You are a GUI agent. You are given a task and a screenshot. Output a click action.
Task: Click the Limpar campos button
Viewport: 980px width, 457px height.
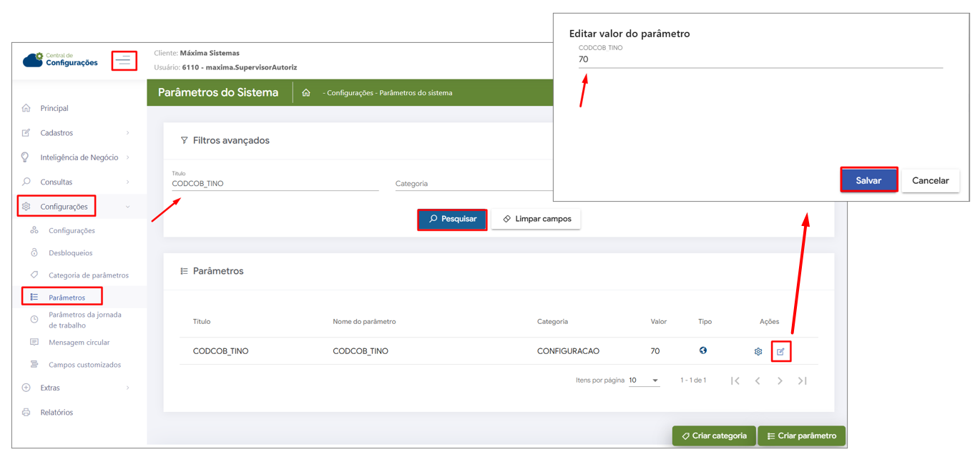pos(536,219)
